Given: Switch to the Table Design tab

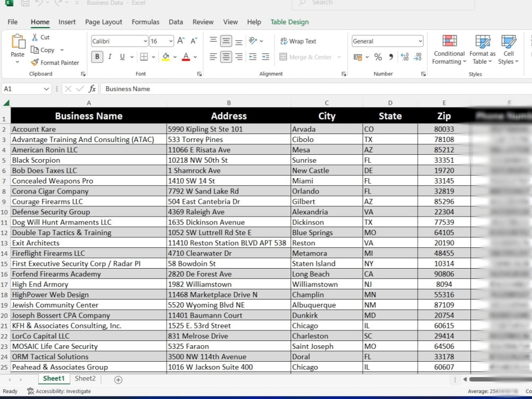Looking at the screenshot, I should [x=289, y=22].
